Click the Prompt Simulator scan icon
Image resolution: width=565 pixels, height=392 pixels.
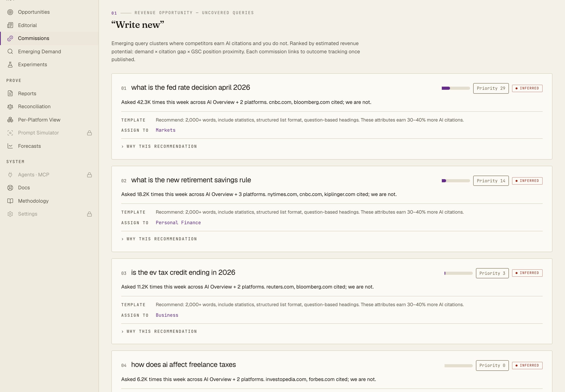point(10,133)
